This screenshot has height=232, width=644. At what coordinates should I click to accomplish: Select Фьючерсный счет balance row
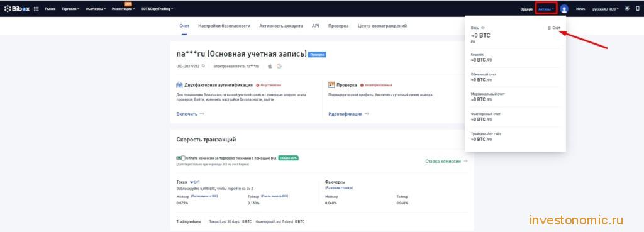[x=515, y=116]
